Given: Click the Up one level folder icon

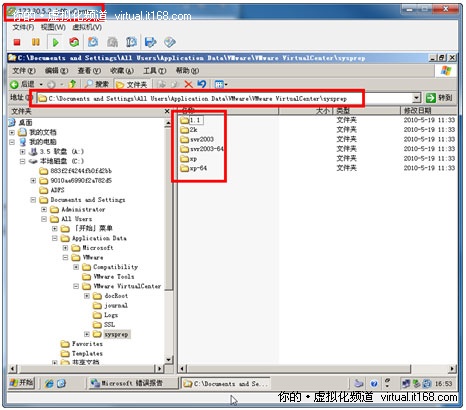Looking at the screenshot, I should pyautogui.click(x=72, y=84).
